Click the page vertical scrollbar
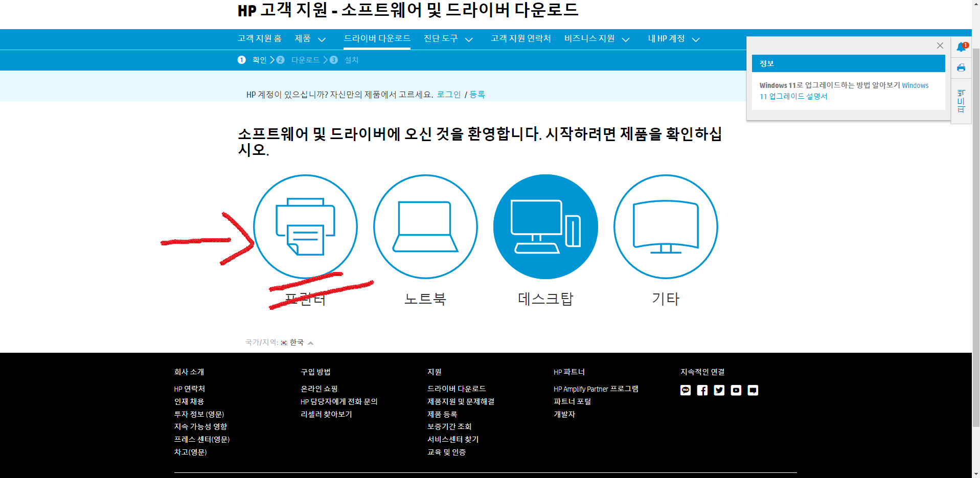 click(x=976, y=239)
